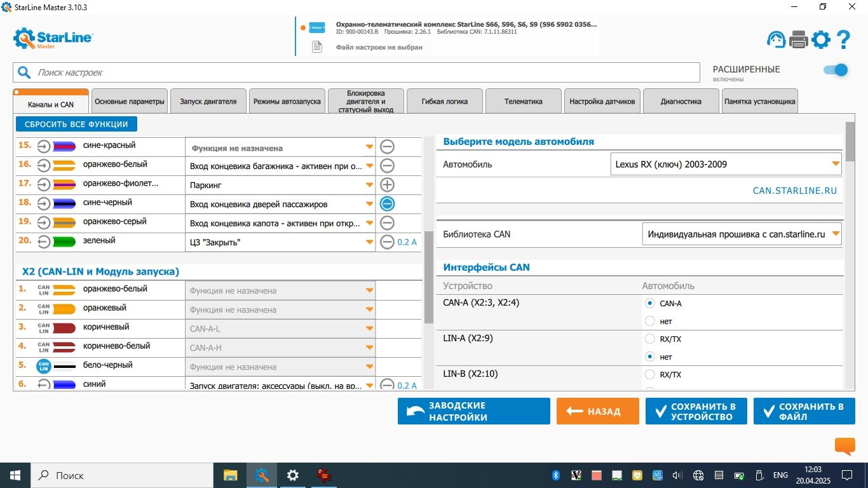Click blue CAN LIN icon on row 5
Viewport: 868px width, 488px height.
click(x=43, y=367)
